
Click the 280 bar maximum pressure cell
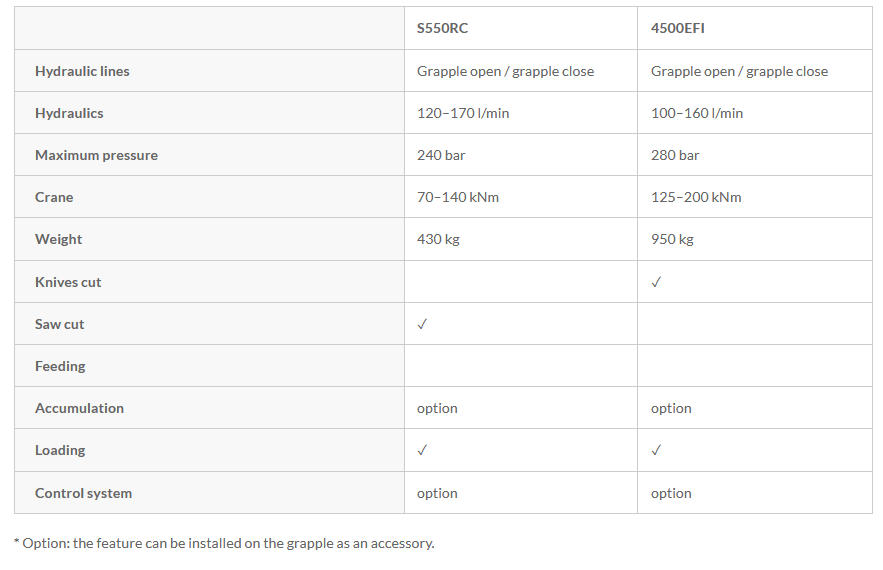click(x=675, y=155)
